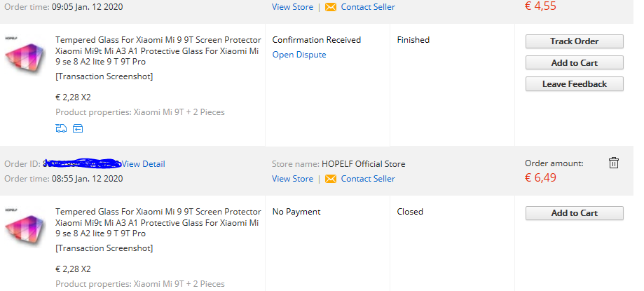Contact Seller link in top order header
The width and height of the screenshot is (644, 291).
(368, 7)
